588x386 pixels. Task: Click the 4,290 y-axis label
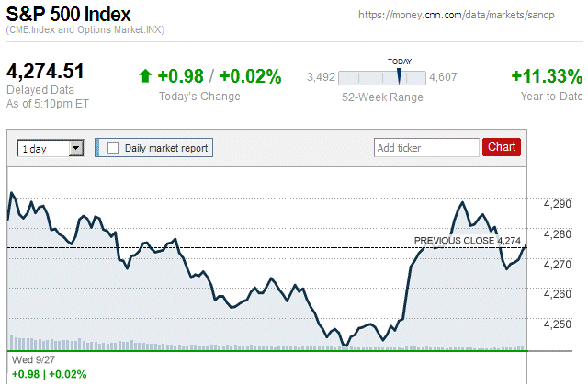557,204
